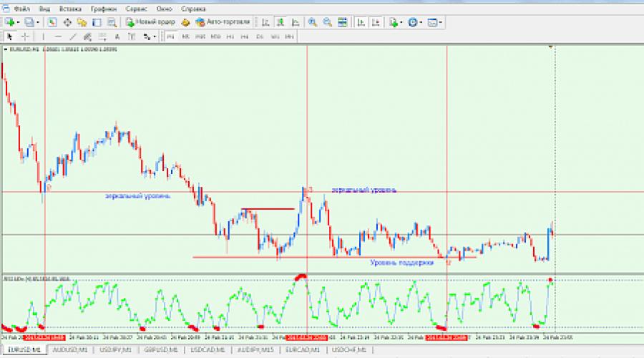Image resolution: width=644 pixels, height=358 pixels.
Task: Select the Arrows objects tool
Action: point(147,37)
